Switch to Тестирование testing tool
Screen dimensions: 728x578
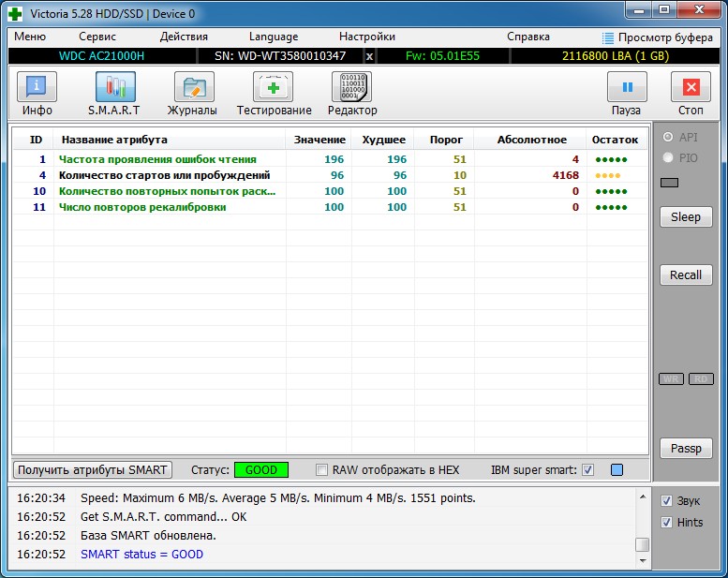(x=273, y=87)
